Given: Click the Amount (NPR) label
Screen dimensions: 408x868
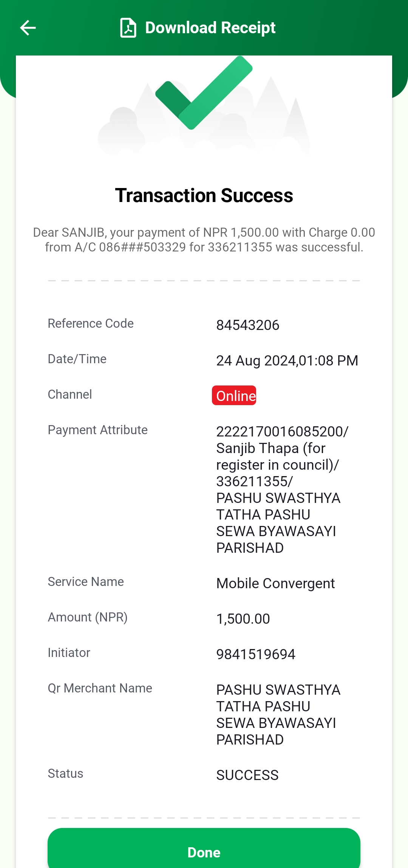Looking at the screenshot, I should click(88, 617).
